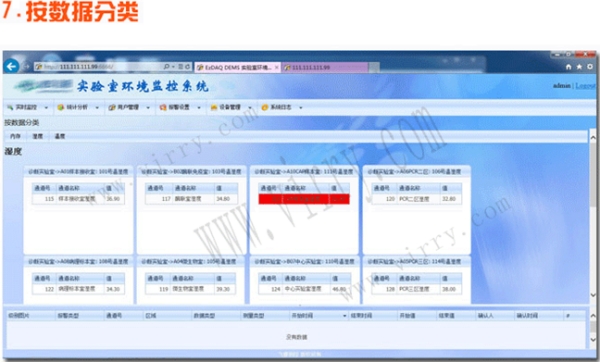Click the 设备管理 menu icon

(214, 108)
